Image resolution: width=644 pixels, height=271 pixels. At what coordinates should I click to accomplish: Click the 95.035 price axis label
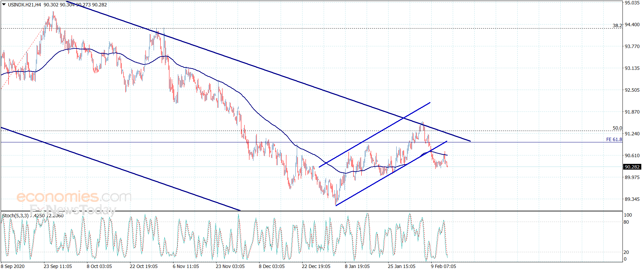point(632,3)
